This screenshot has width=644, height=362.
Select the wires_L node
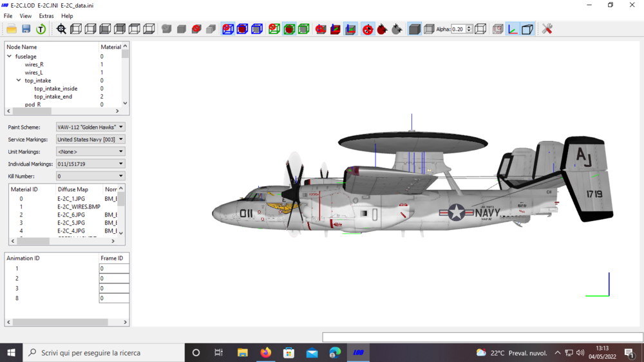[33, 72]
